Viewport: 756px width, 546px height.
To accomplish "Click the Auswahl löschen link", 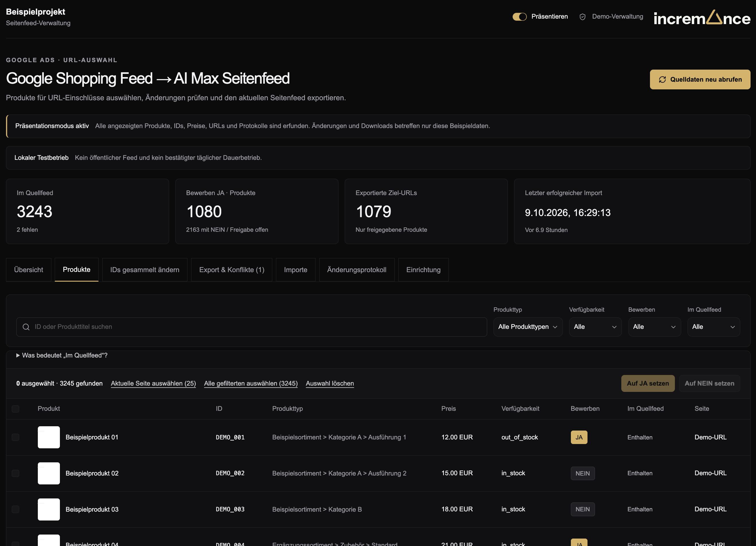I will click(x=330, y=384).
